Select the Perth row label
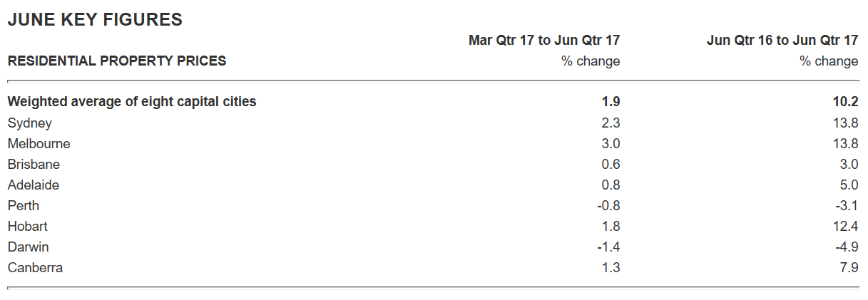Viewport: 868px width, 300px height. [x=24, y=206]
